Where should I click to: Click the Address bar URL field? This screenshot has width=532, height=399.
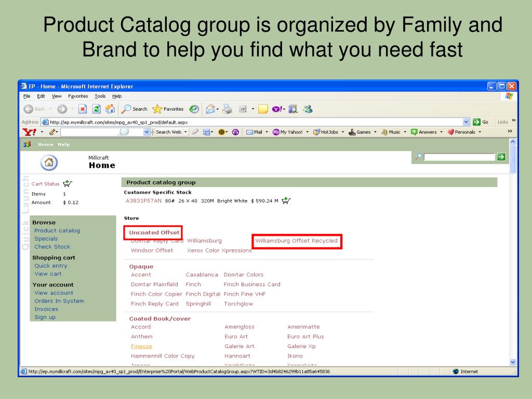click(252, 122)
